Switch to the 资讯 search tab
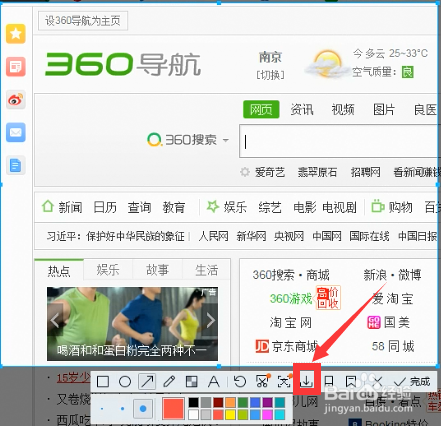 [x=302, y=109]
